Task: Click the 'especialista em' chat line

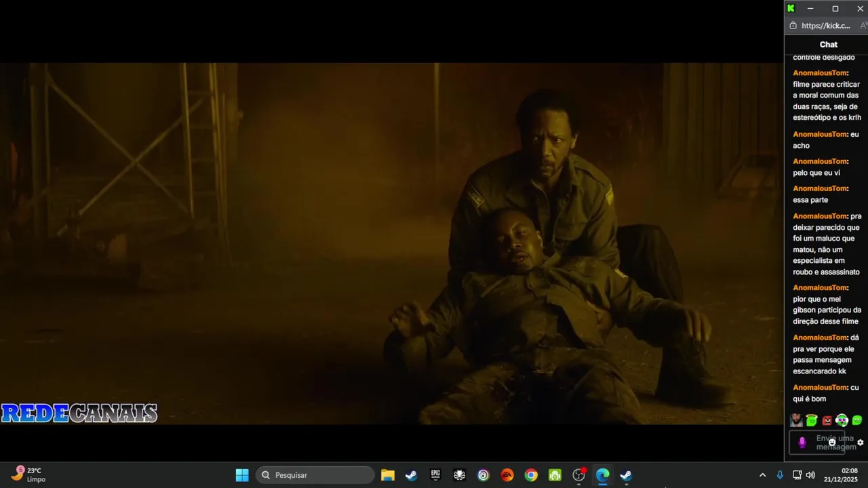Action: tap(818, 260)
